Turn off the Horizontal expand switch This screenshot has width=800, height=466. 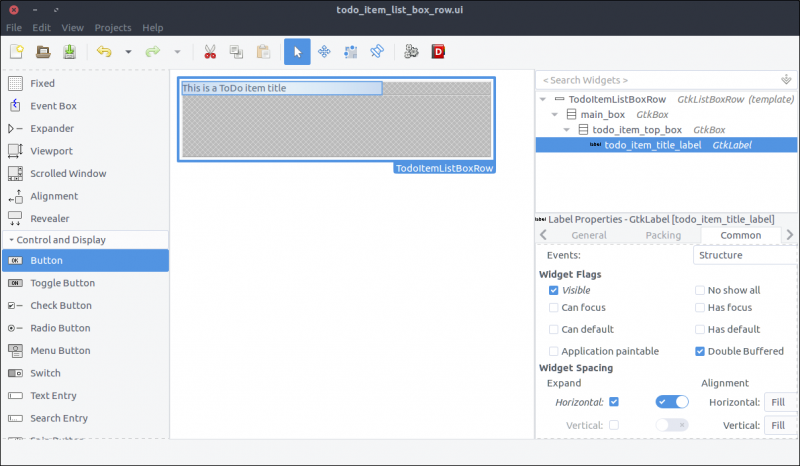click(x=672, y=401)
